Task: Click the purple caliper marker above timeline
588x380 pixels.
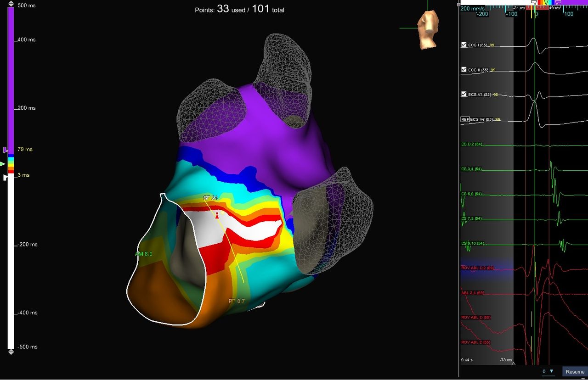Action: tap(558, 3)
